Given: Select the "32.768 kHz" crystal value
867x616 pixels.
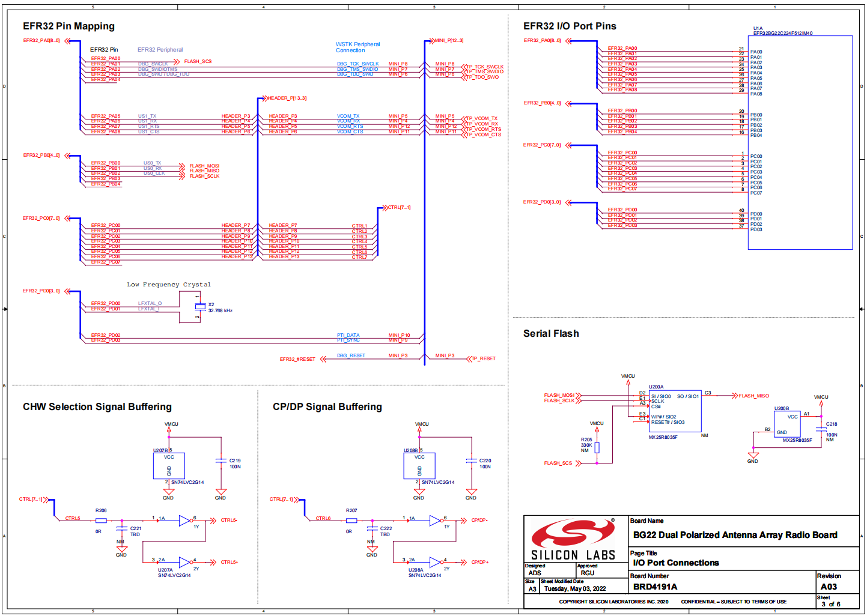Looking at the screenshot, I should pos(220,311).
